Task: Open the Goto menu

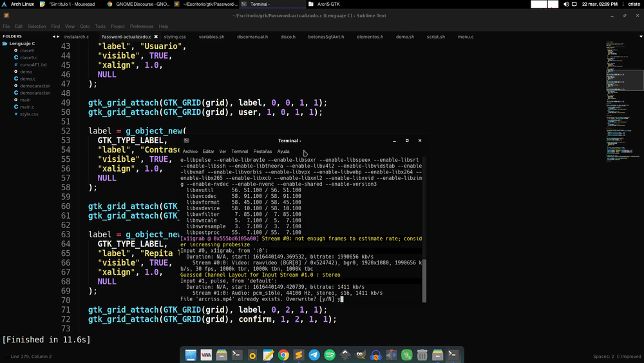Action: [84, 26]
